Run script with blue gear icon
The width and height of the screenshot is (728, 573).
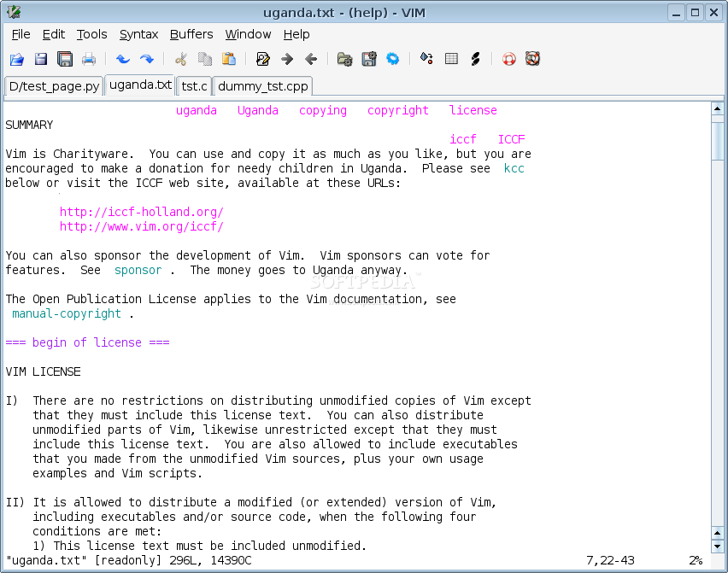393,59
